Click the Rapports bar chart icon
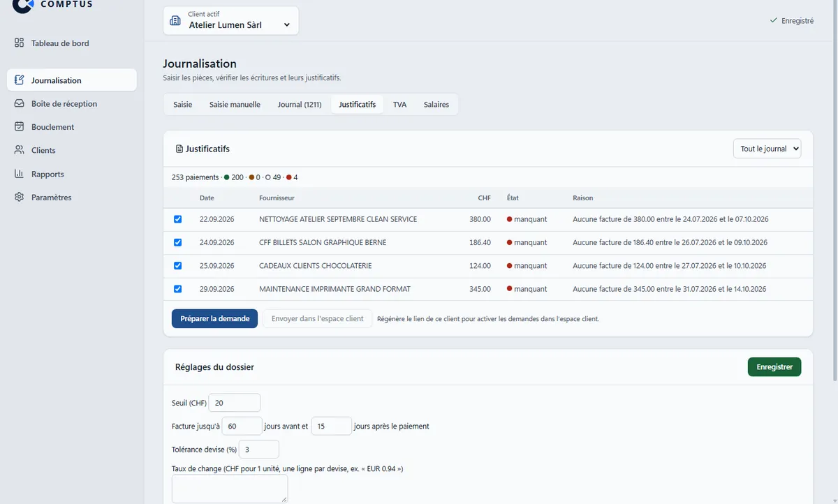 (20, 174)
